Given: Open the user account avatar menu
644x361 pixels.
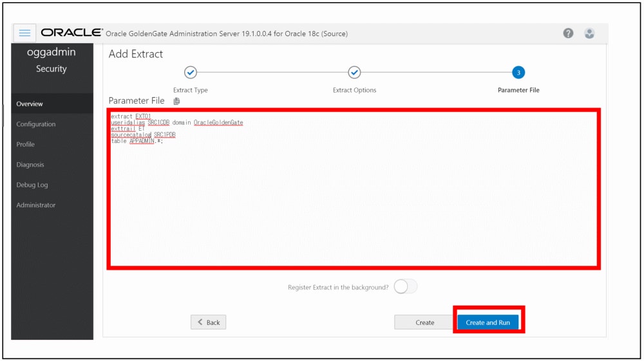Looking at the screenshot, I should [x=589, y=33].
